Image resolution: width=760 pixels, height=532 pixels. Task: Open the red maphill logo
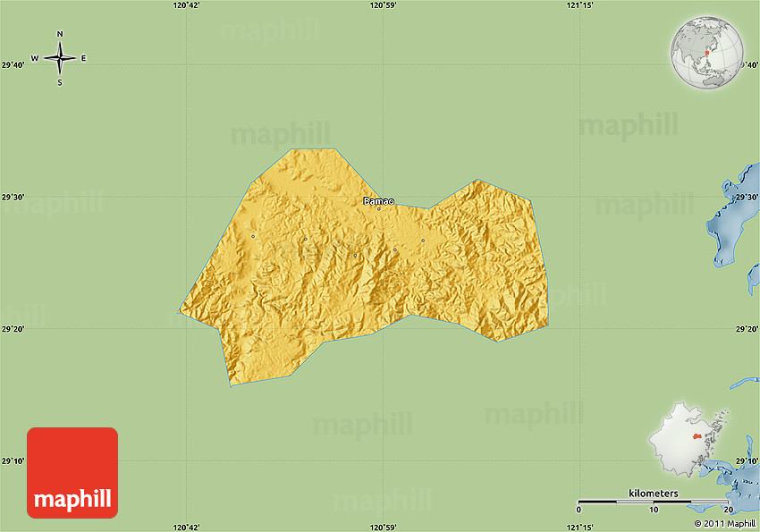(x=72, y=472)
